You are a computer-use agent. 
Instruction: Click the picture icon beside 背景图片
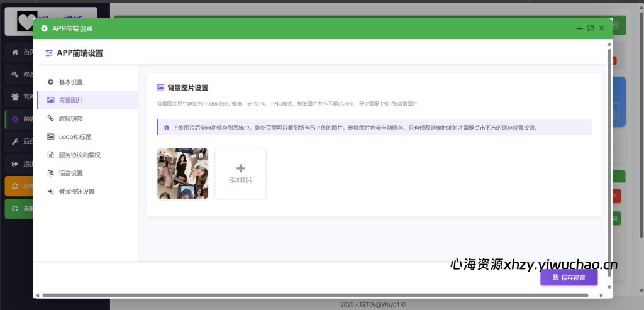[50, 101]
